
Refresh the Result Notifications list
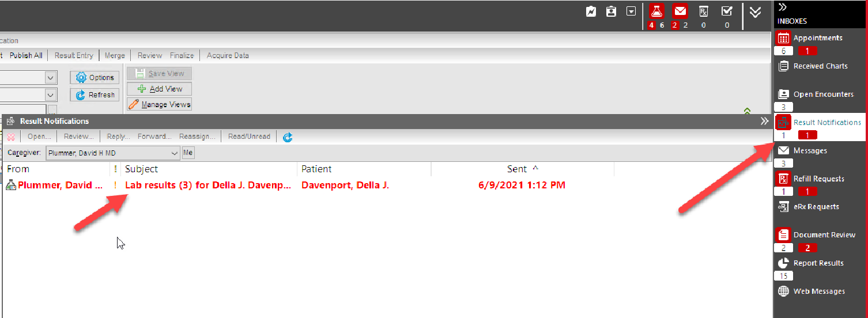pos(288,137)
